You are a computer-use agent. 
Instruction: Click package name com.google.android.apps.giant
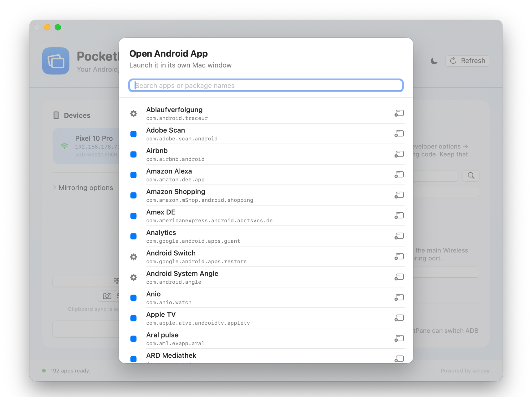pos(193,241)
